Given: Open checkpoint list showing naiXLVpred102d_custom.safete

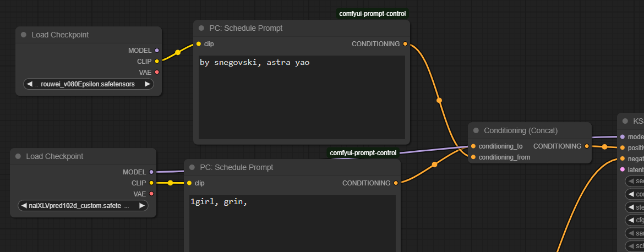Looking at the screenshot, I should click(x=83, y=206).
